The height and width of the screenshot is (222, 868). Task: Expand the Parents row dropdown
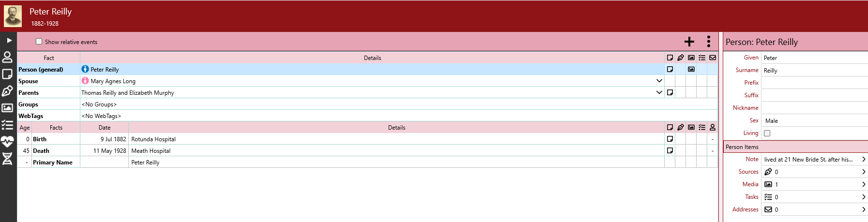[659, 92]
